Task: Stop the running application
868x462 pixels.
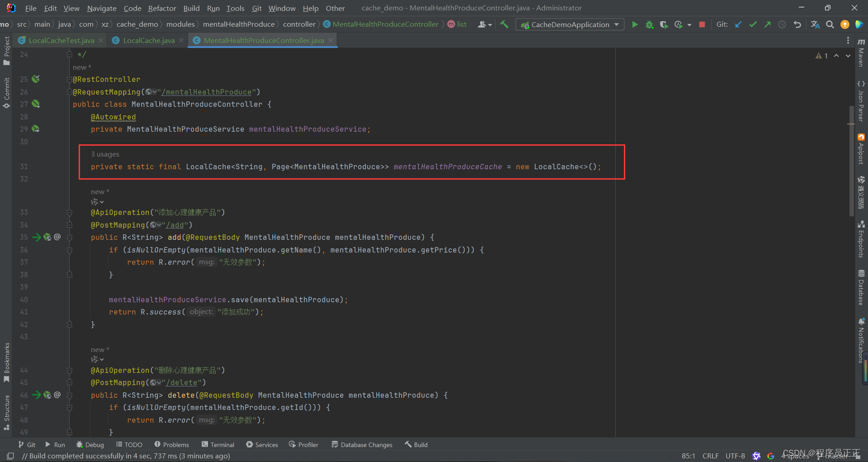Action: pos(702,24)
